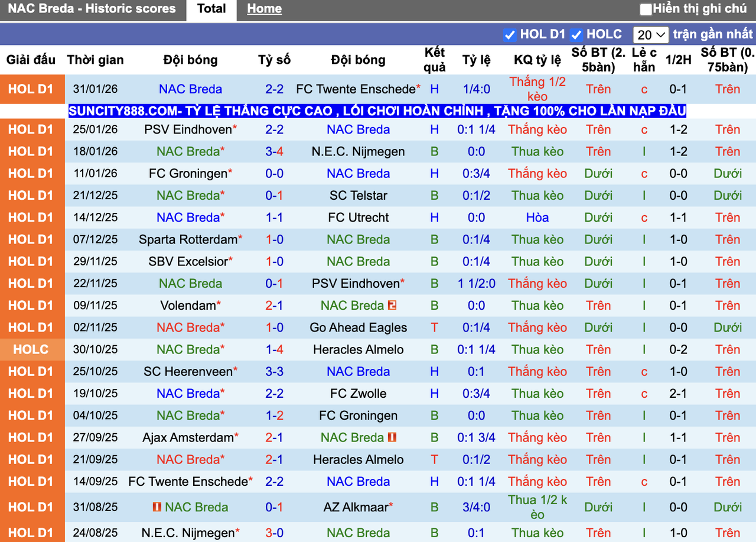Click half-time score 2-1 in FC Zwolle row
Image resolution: width=756 pixels, height=542 pixels.
678,394
